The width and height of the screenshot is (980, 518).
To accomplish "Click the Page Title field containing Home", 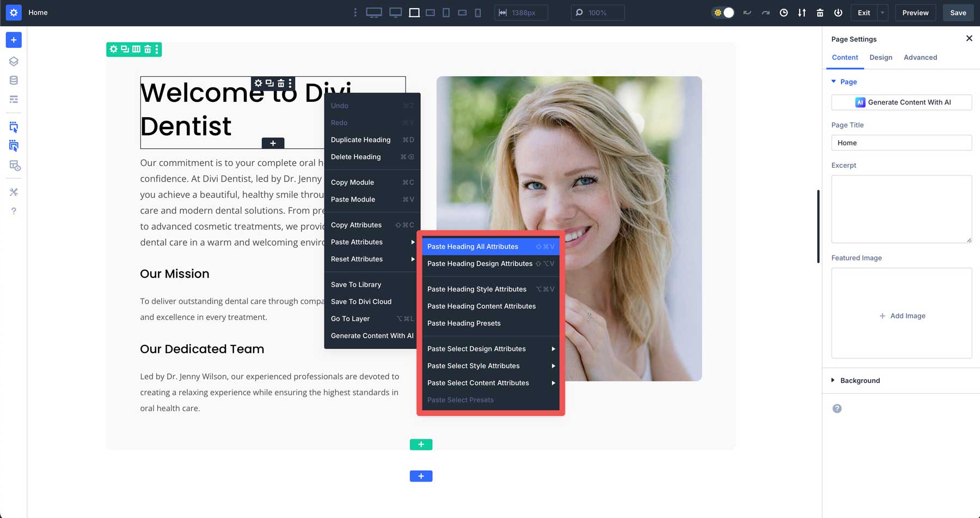I will (x=901, y=143).
